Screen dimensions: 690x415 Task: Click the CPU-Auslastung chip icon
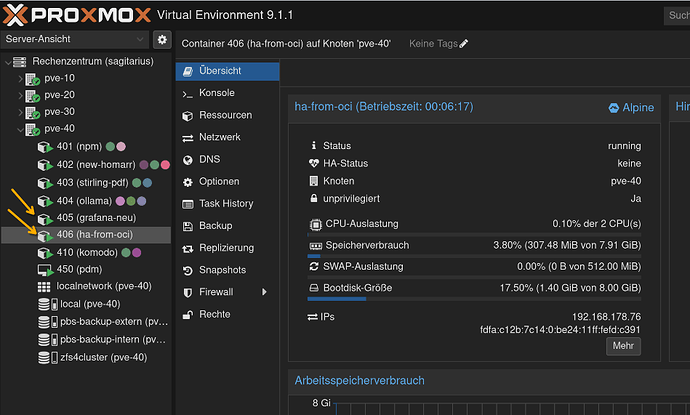(x=316, y=225)
